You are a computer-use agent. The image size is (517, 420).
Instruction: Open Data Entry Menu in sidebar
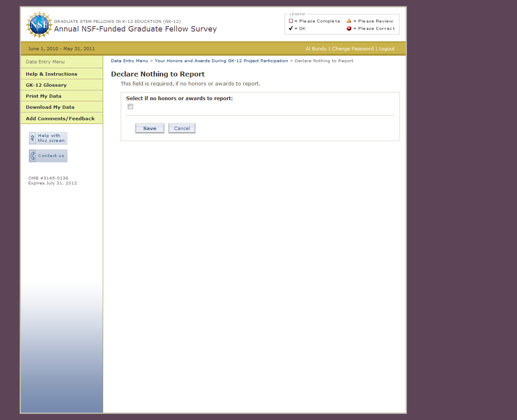[45, 62]
